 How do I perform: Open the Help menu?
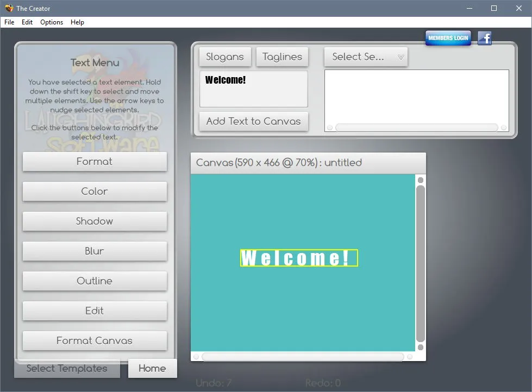[x=77, y=22]
